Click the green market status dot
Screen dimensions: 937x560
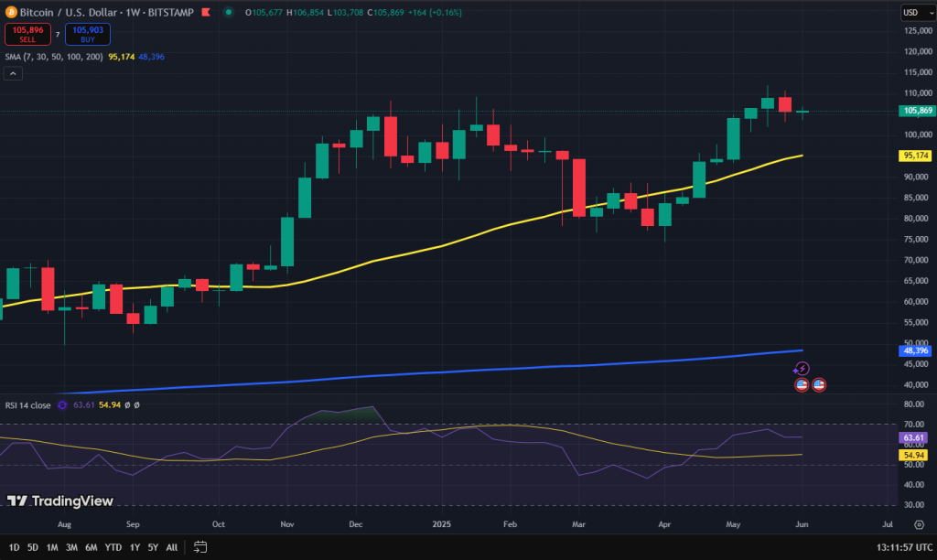tap(228, 12)
